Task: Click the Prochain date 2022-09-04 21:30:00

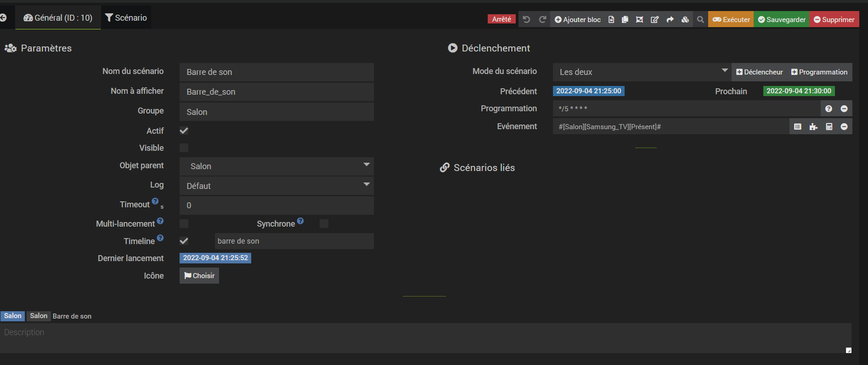Action: coord(799,91)
